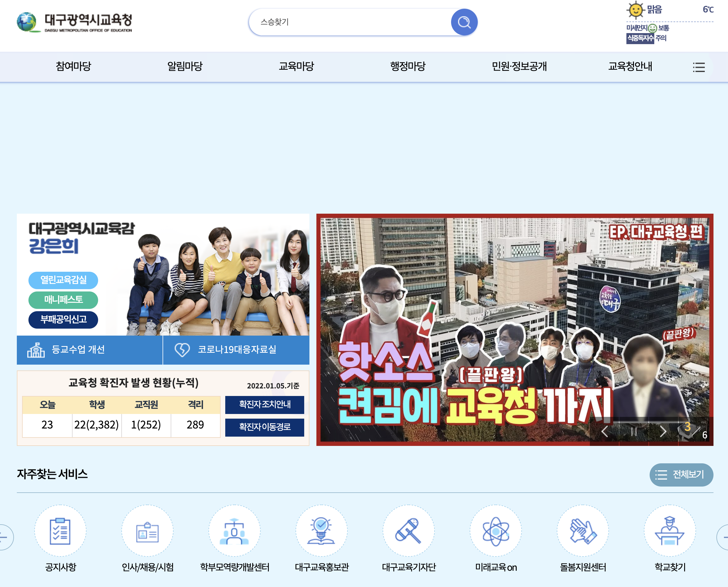This screenshot has height=587, width=728.
Task: Pause the banner slideshow
Action: click(x=634, y=431)
